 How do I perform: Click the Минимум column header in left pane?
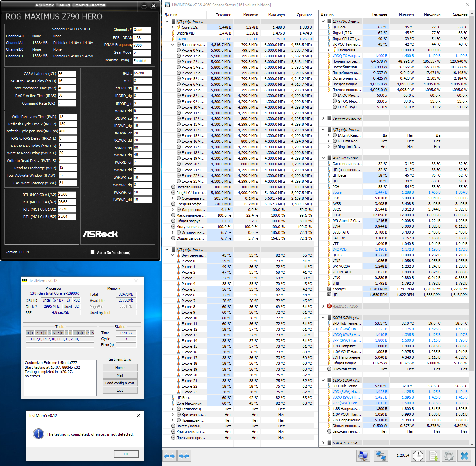pyautogui.click(x=247, y=15)
